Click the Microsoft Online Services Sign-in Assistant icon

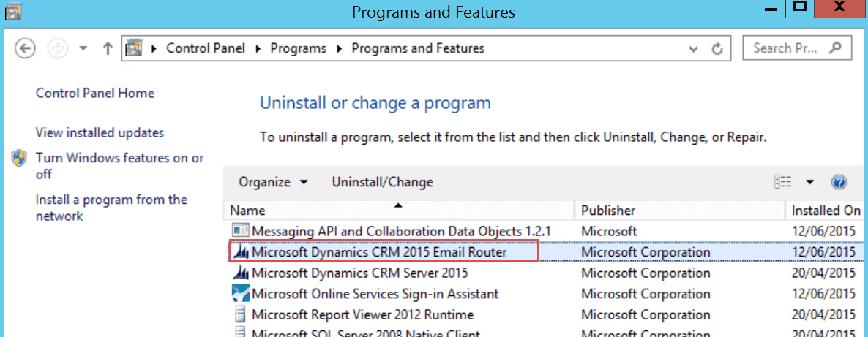[240, 294]
